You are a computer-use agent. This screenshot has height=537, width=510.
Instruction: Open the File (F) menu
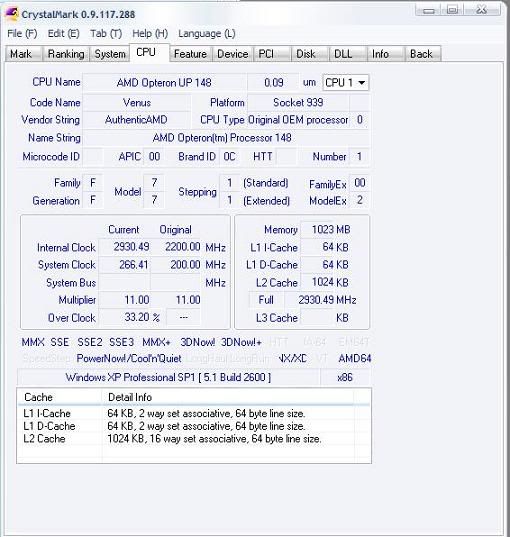(22, 34)
